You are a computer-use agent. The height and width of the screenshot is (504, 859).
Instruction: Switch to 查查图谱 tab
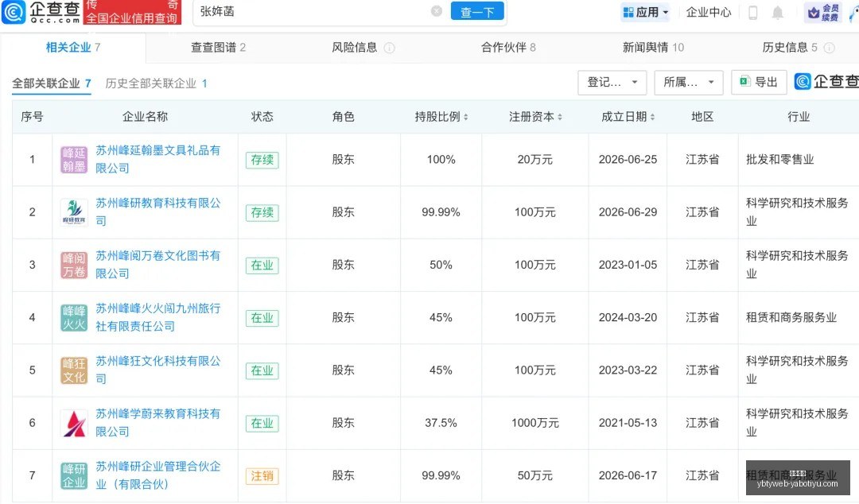coord(218,48)
